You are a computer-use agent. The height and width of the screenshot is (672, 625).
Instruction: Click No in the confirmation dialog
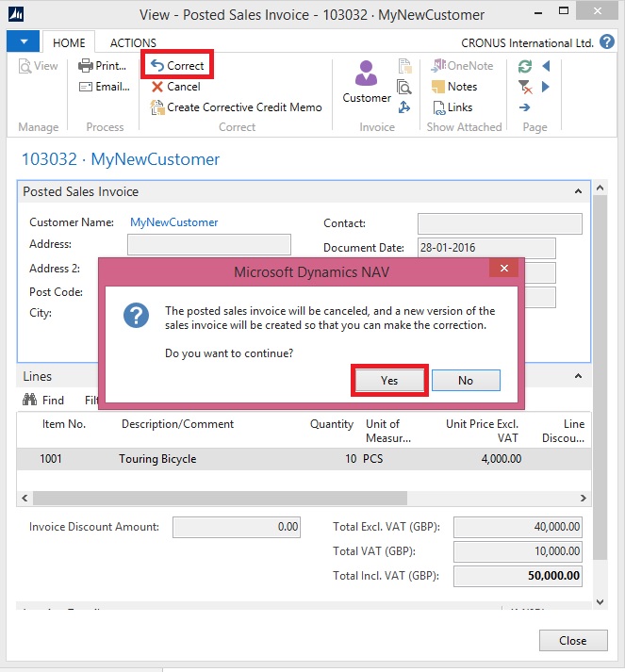click(466, 381)
